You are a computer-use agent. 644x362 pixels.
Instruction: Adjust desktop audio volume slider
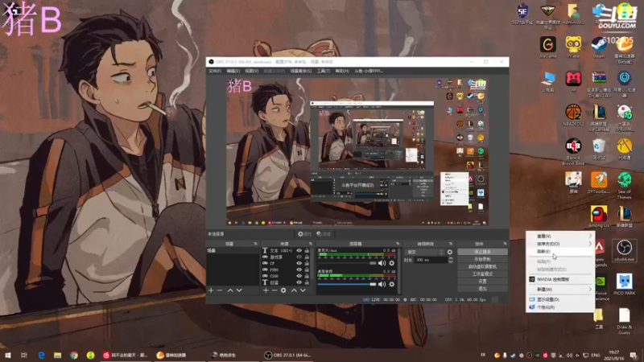(347, 284)
